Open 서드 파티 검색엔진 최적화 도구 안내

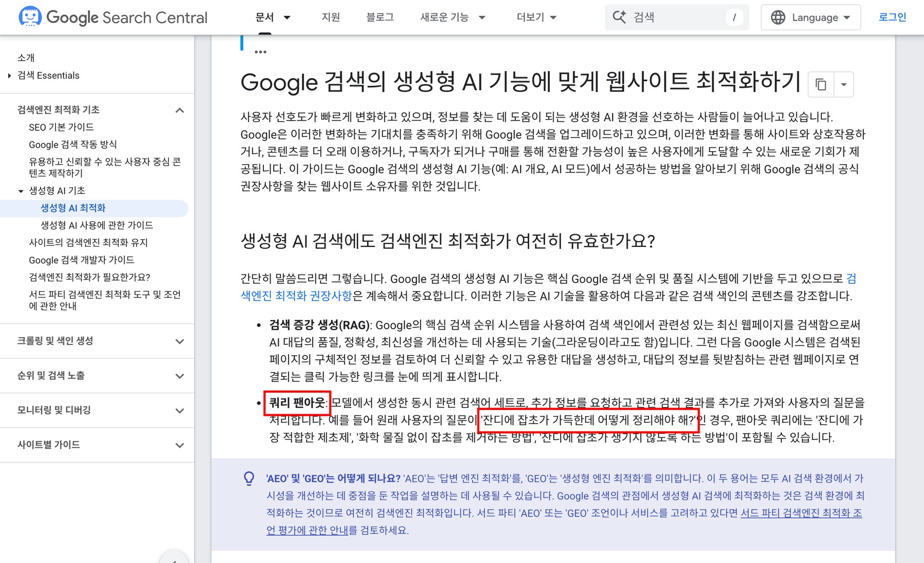pos(105,300)
